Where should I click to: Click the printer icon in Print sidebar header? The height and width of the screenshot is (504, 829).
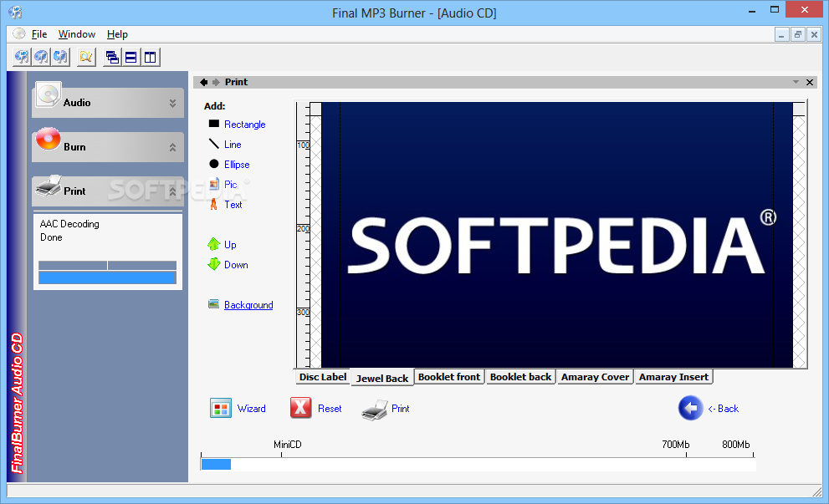(x=49, y=186)
